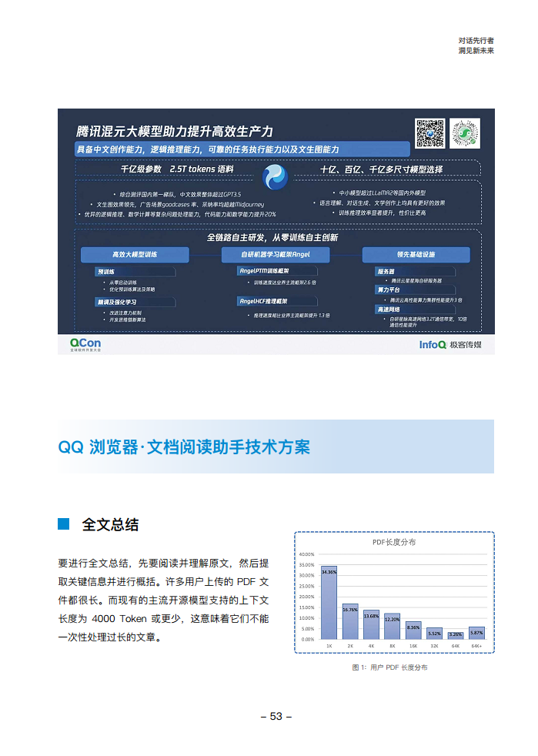Click the 13.68% bar for 4K
This screenshot has height=756, width=538.
point(371,625)
